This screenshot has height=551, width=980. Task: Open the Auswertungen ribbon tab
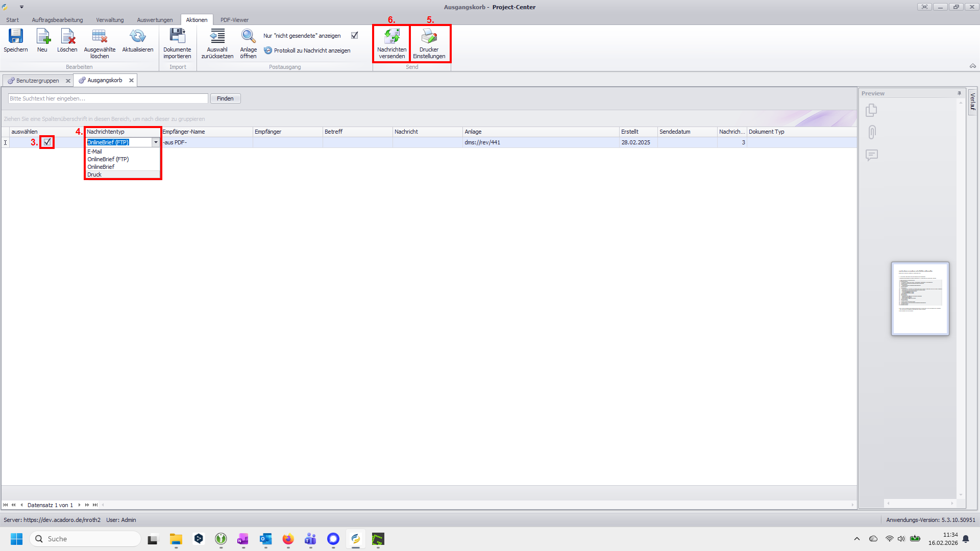click(x=155, y=20)
